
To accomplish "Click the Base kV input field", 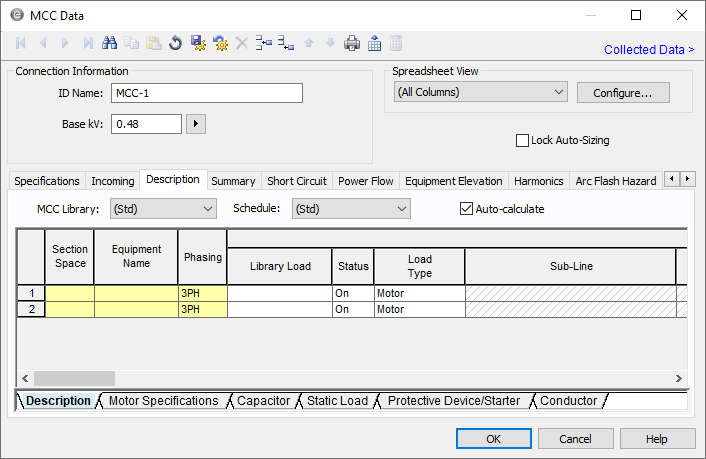I will click(x=146, y=124).
